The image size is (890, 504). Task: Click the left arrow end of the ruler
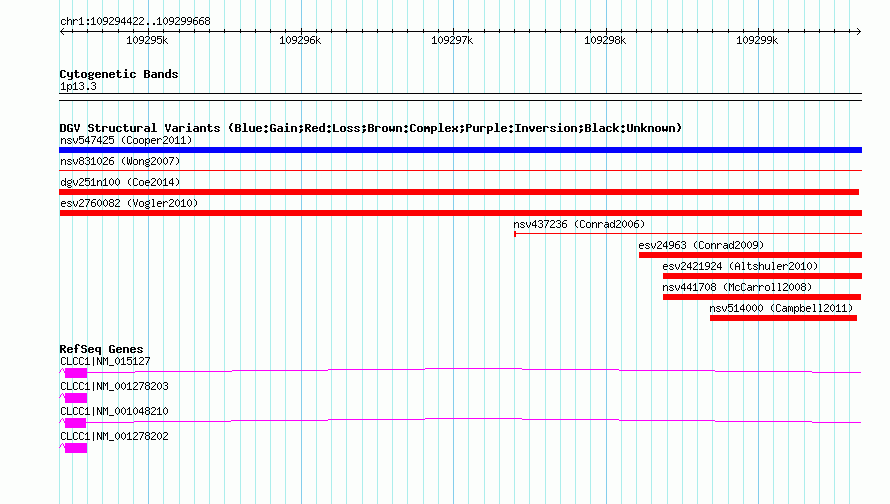62,31
